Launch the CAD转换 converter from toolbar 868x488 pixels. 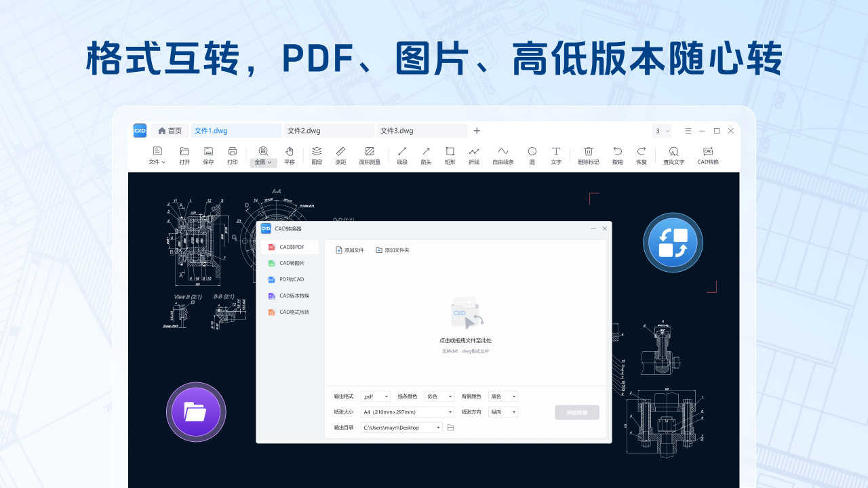coord(707,155)
